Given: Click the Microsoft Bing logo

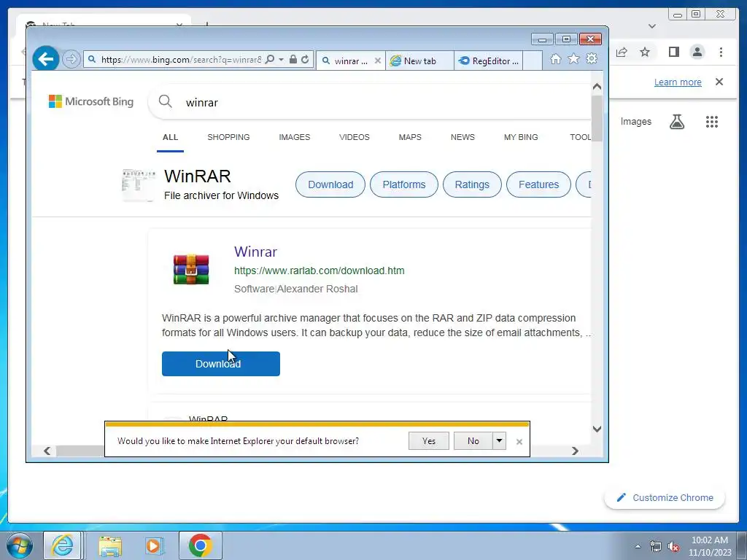Looking at the screenshot, I should (x=91, y=101).
